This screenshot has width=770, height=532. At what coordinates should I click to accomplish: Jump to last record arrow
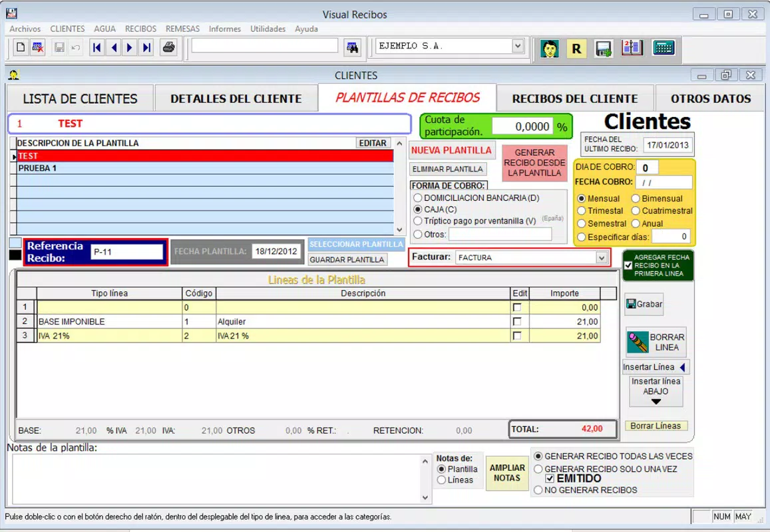[146, 48]
